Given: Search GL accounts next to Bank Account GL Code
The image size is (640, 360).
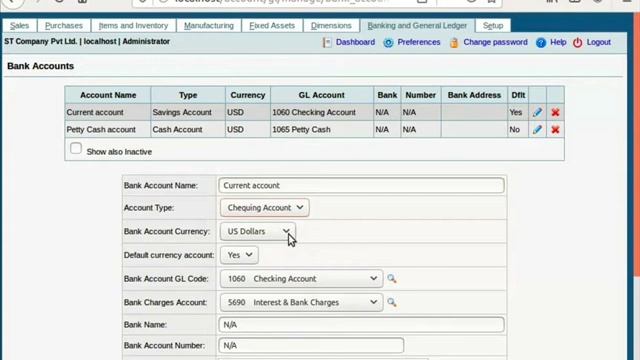Looking at the screenshot, I should coord(391,278).
